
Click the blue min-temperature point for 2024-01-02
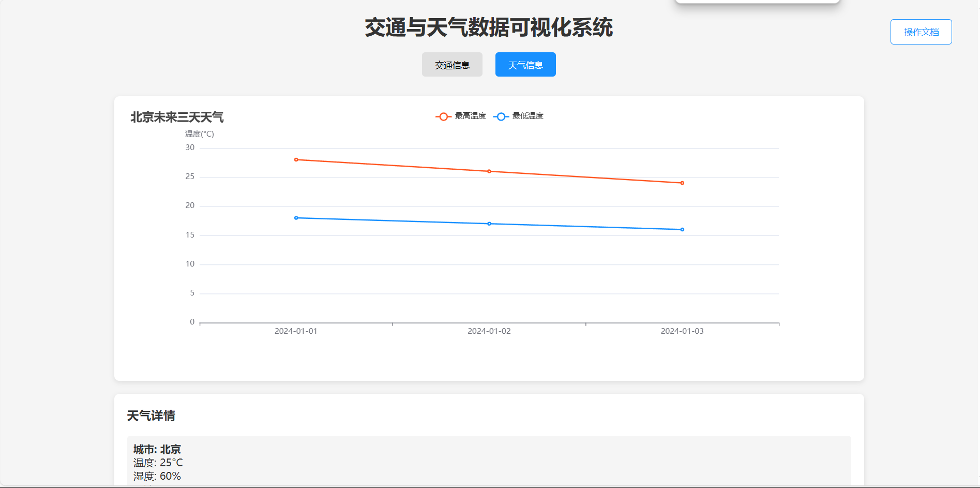(489, 224)
